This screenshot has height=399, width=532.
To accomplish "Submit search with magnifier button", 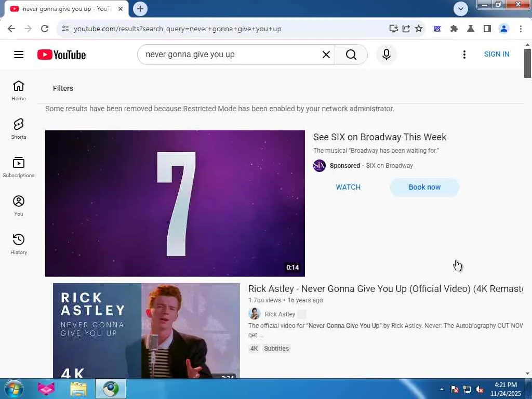I will tap(351, 54).
